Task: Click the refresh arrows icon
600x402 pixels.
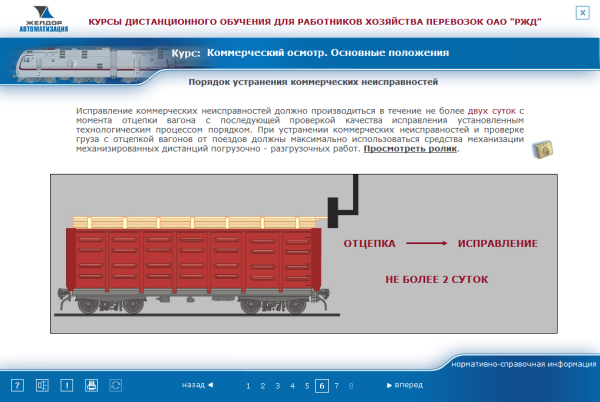Action: tap(116, 385)
